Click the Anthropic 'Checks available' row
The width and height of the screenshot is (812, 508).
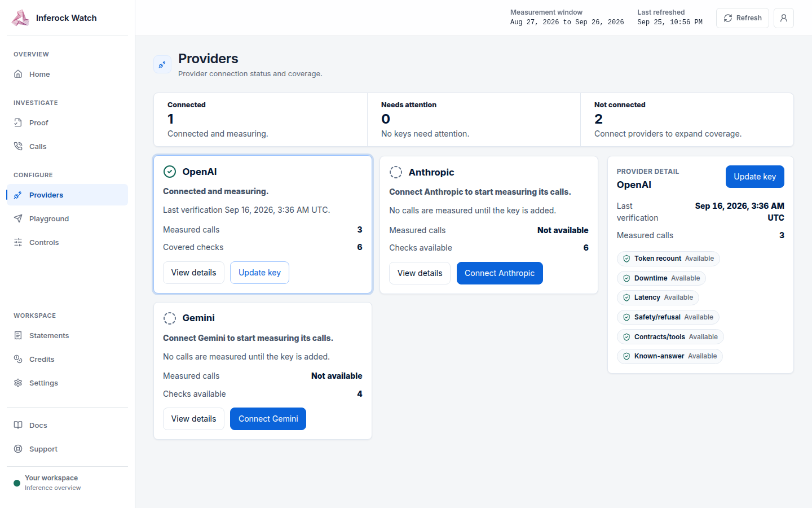[489, 248]
